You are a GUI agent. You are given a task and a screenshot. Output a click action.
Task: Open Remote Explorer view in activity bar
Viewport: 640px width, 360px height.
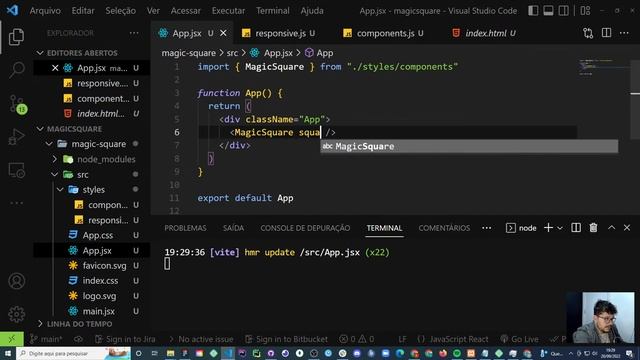pyautogui.click(x=16, y=170)
